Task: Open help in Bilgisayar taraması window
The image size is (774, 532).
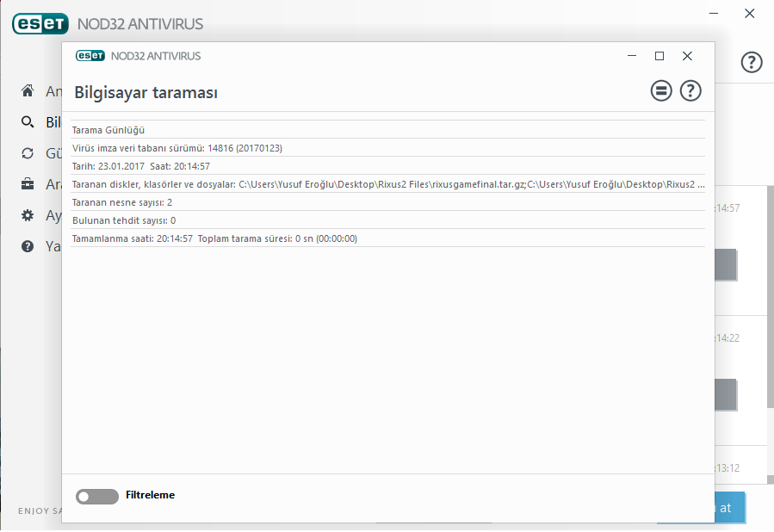Action: tap(690, 90)
